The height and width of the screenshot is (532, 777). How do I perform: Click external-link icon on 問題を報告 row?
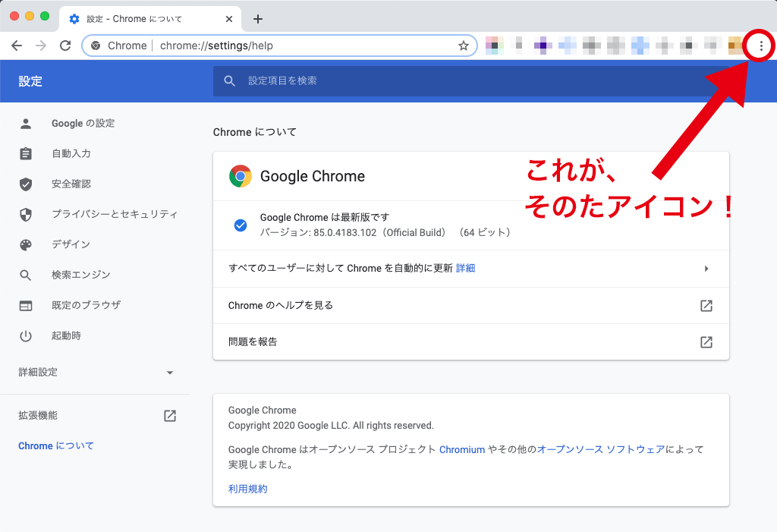coord(706,342)
